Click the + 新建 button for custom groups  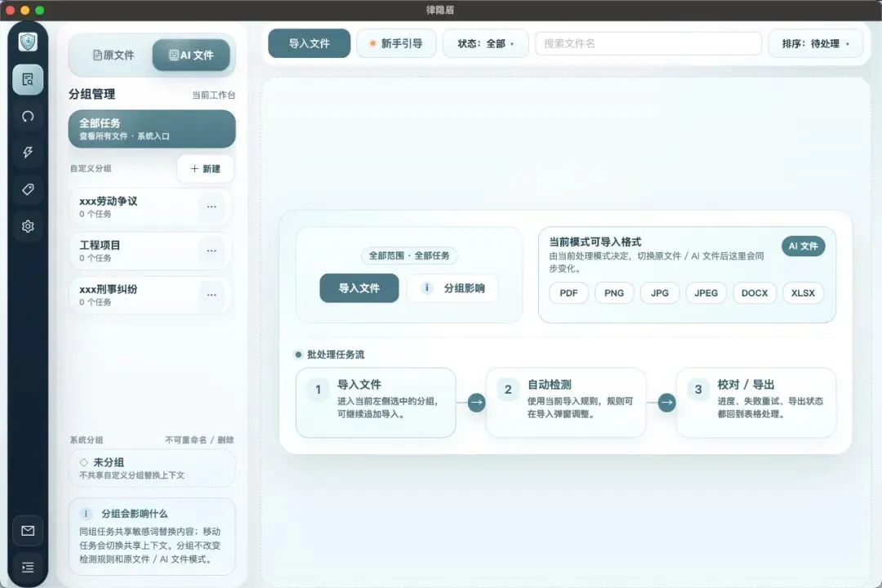pos(205,169)
